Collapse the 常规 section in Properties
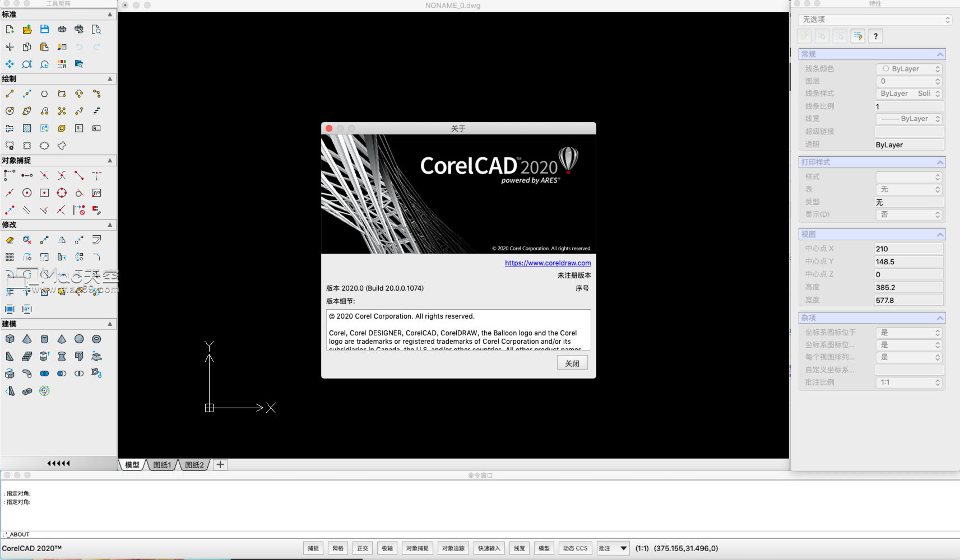960x560 pixels. click(x=940, y=54)
